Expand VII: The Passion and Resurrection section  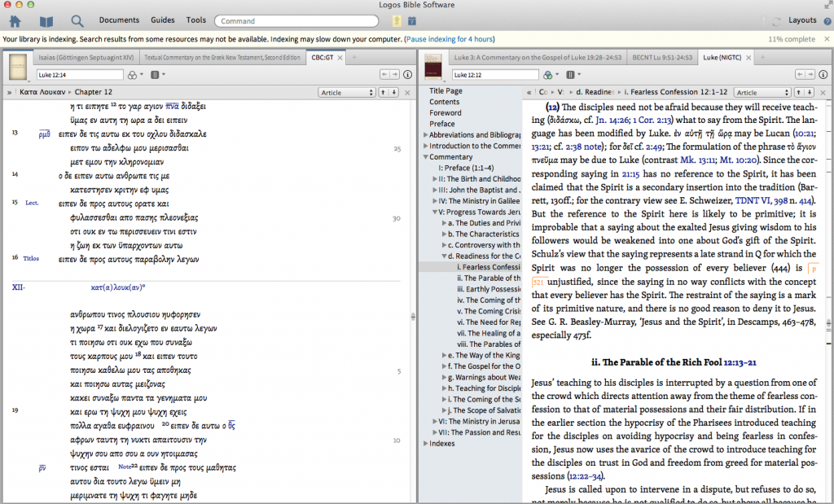coord(435,432)
